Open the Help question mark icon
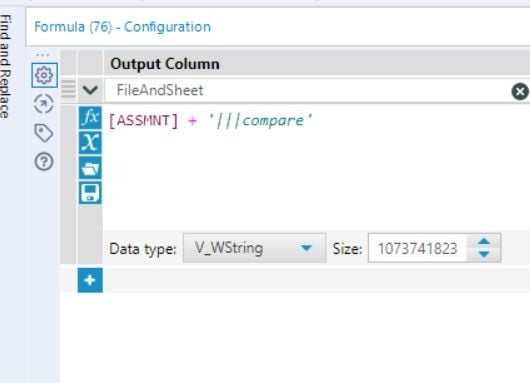 [44, 162]
